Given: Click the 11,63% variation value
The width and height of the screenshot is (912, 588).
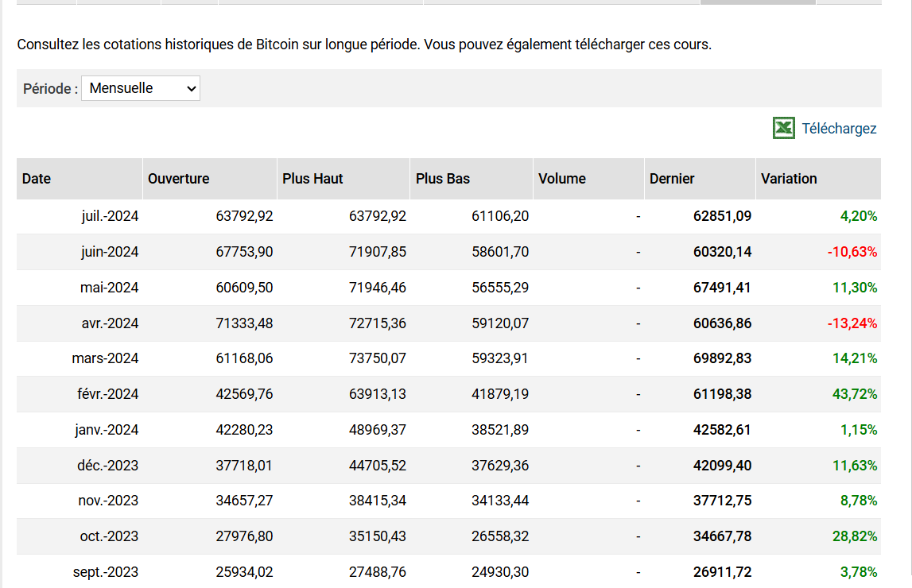Looking at the screenshot, I should [855, 466].
